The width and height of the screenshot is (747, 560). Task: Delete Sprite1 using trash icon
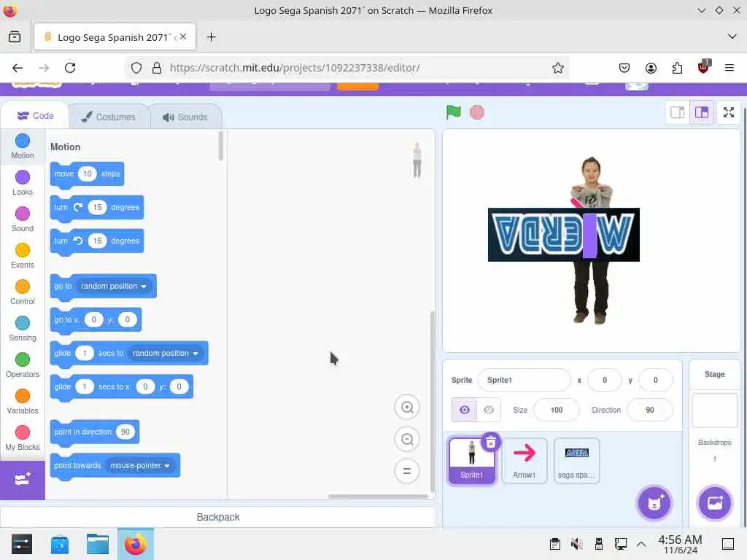click(x=491, y=443)
